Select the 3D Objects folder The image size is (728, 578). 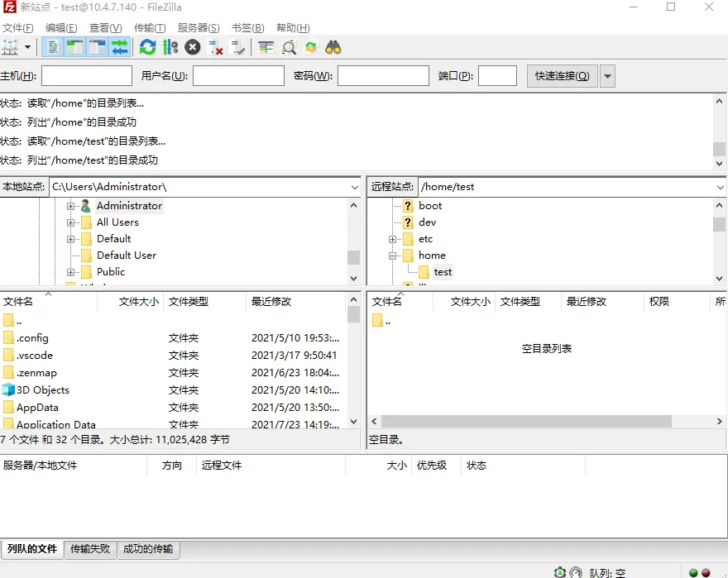pyautogui.click(x=43, y=390)
